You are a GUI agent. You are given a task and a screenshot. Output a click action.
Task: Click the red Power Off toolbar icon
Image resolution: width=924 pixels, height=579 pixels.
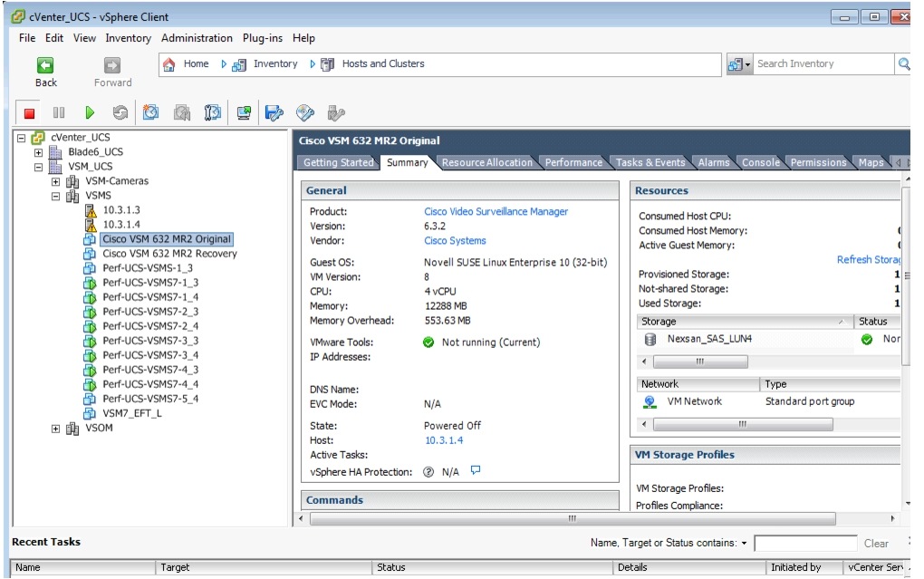pos(29,113)
